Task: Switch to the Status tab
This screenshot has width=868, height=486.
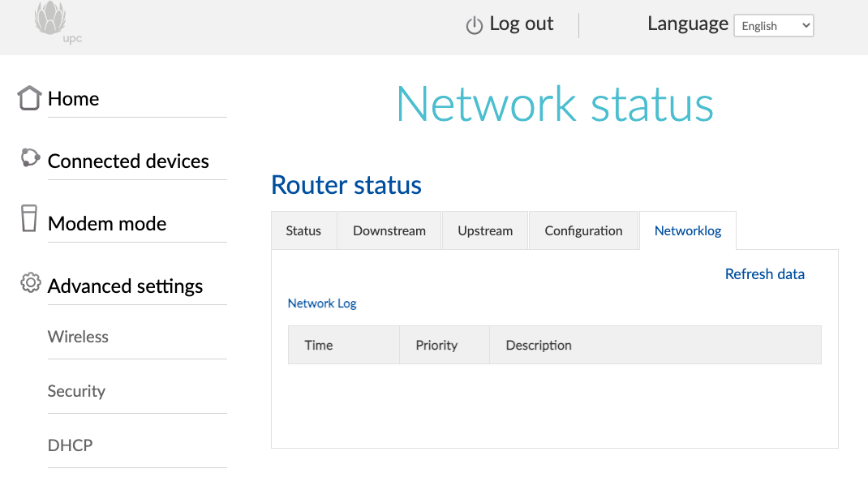Action: [x=303, y=230]
